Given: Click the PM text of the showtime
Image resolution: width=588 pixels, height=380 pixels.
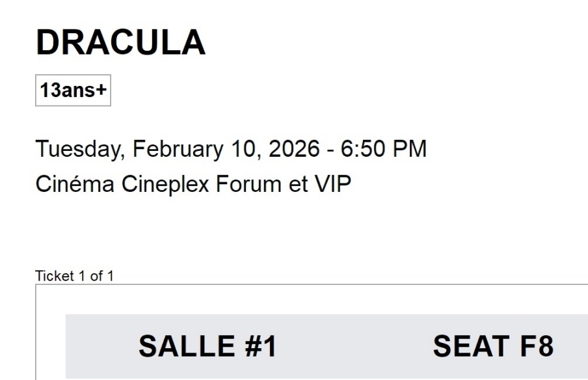Looking at the screenshot, I should coord(408,149).
